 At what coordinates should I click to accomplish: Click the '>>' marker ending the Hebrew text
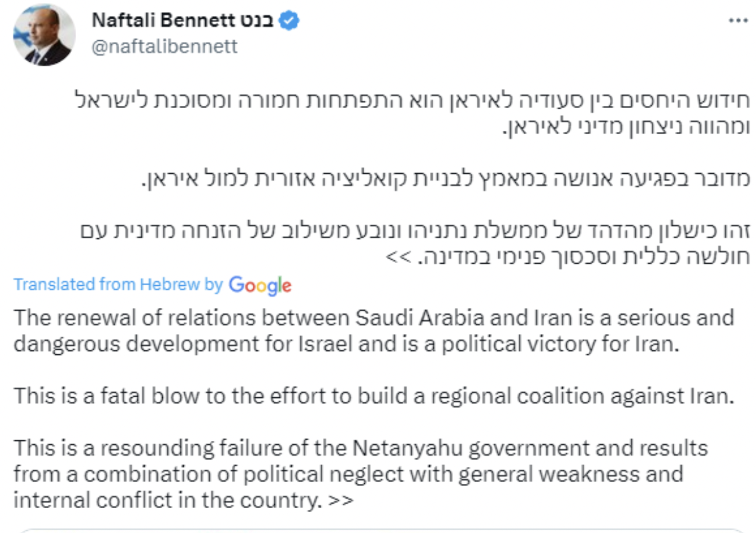[x=398, y=257]
